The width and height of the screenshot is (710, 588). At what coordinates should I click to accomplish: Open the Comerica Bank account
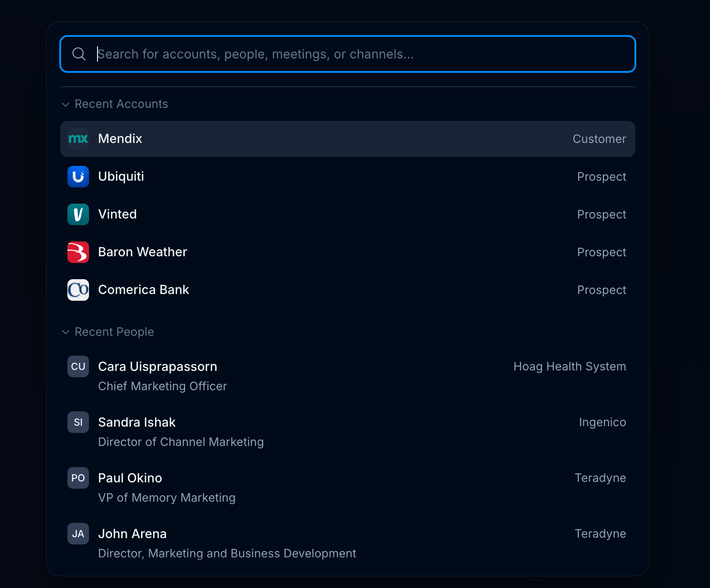point(348,290)
